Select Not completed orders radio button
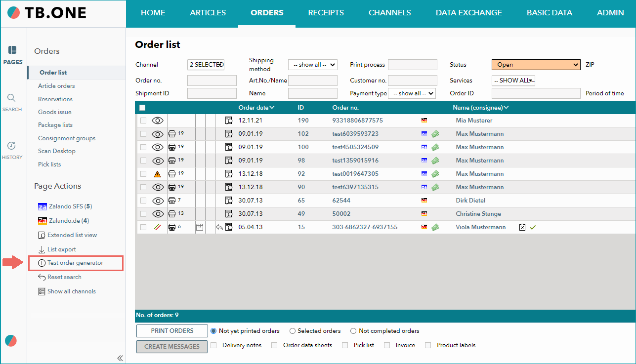The width and height of the screenshot is (636, 364). tap(353, 331)
